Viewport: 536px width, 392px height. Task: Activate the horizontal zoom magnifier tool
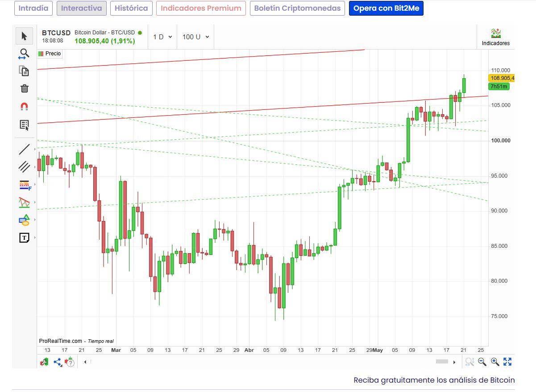pyautogui.click(x=24, y=54)
